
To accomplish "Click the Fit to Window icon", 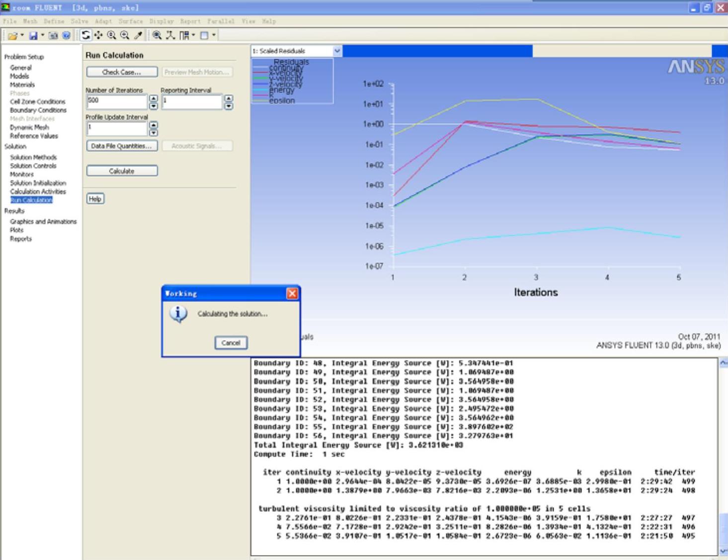I will tap(157, 35).
